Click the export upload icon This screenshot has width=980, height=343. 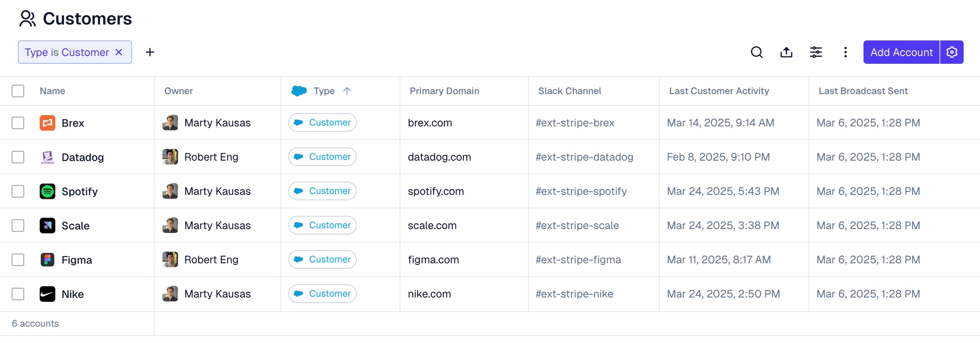click(x=786, y=52)
